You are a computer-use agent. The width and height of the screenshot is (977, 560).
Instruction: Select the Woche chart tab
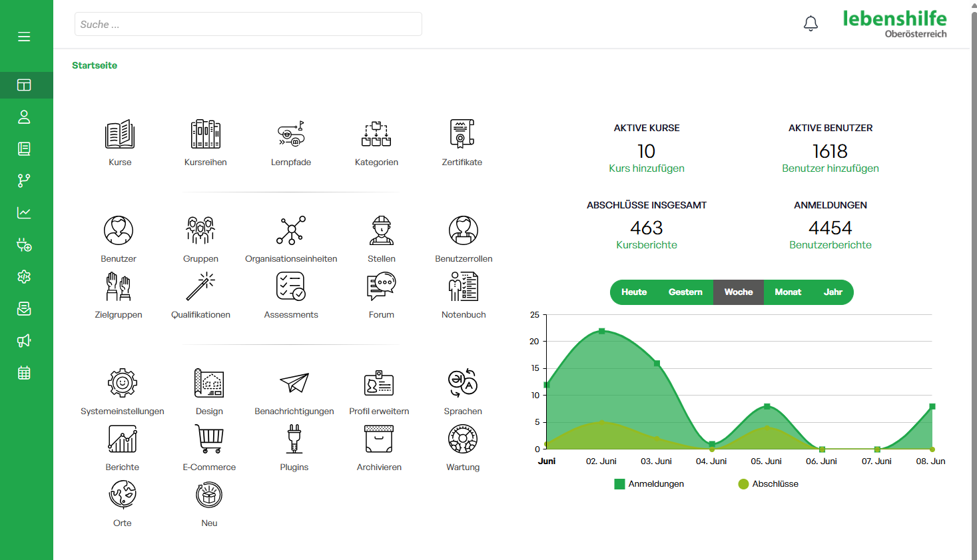pyautogui.click(x=739, y=292)
